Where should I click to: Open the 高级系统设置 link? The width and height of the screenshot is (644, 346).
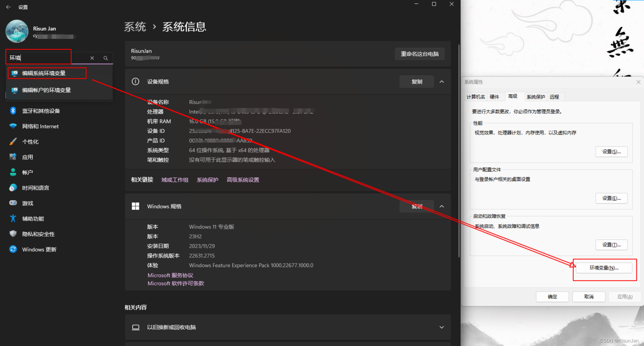[243, 180]
